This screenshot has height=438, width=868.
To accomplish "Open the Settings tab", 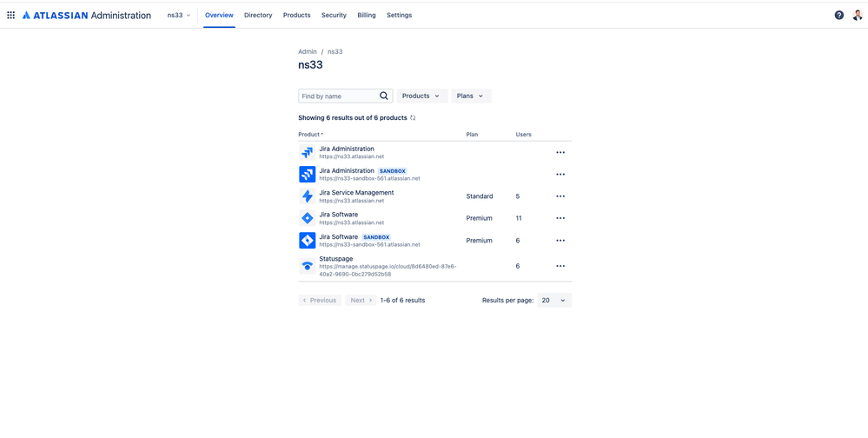I will [399, 16].
